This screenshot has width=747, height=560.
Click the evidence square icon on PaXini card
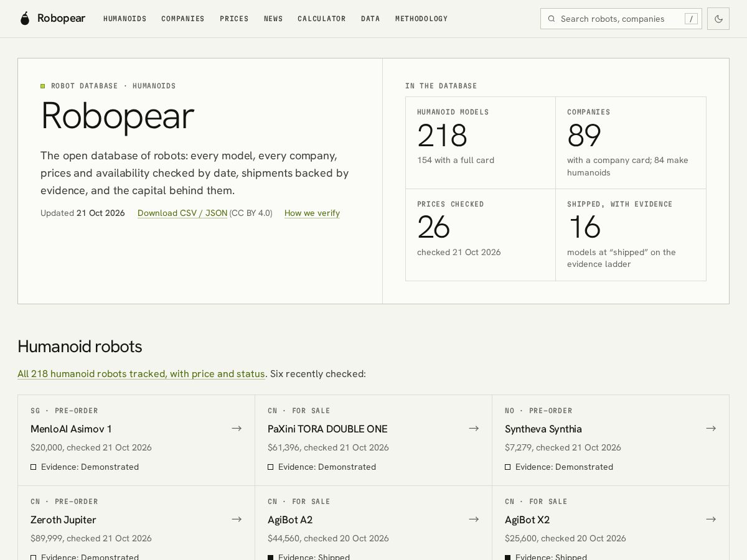pos(271,467)
